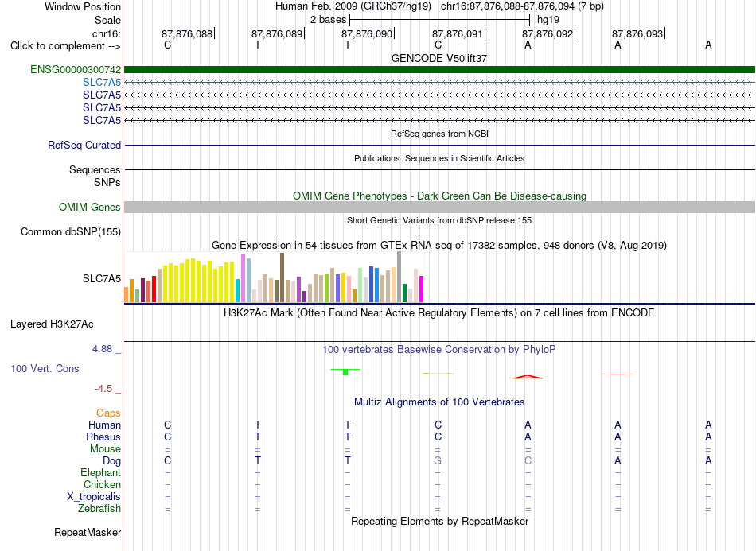756x551 pixels.
Task: Click the -4.5 PhyloP lower scale value
Action: [x=103, y=389]
